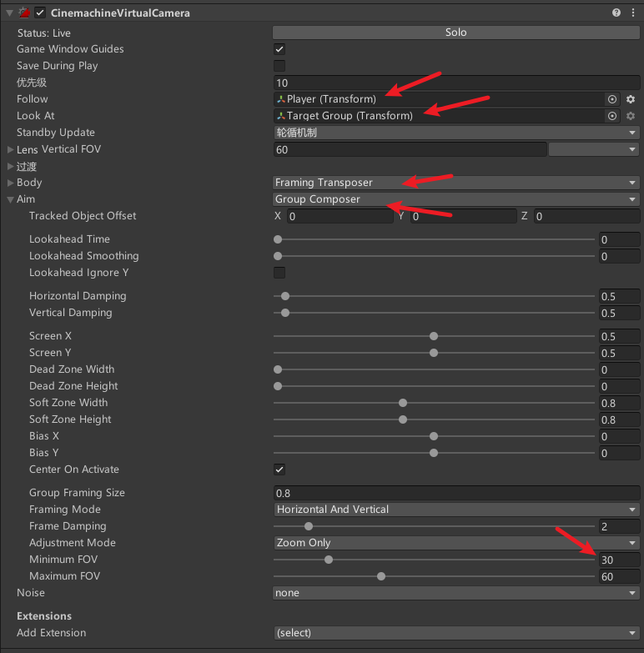Uncheck Game Window Guides

pyautogui.click(x=279, y=49)
